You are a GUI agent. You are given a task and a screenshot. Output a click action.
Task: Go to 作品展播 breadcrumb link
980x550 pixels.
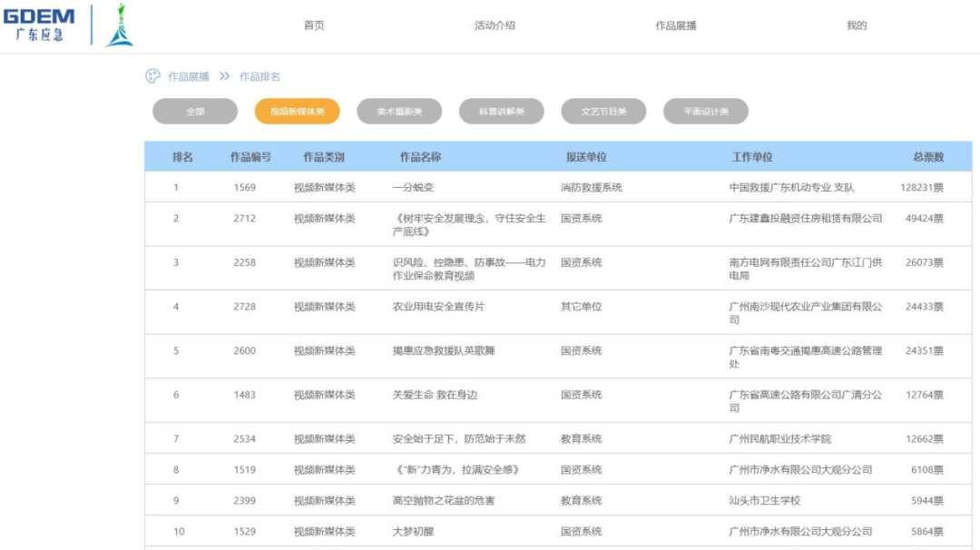(188, 76)
